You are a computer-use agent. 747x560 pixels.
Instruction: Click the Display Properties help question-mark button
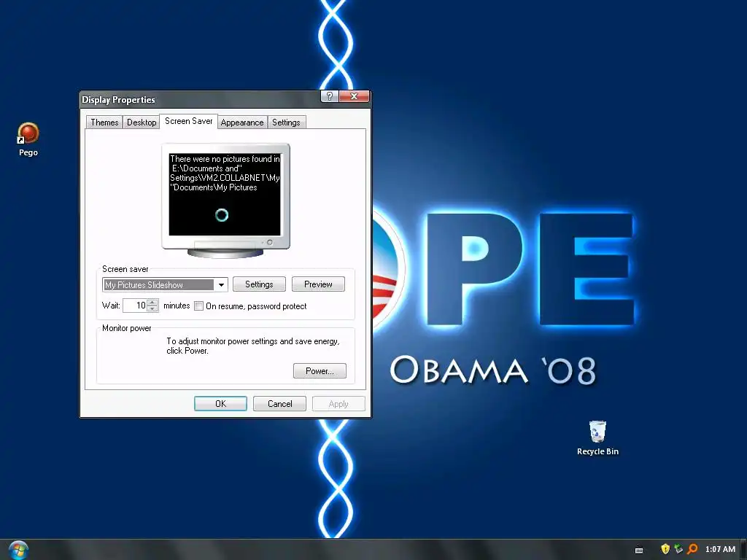(330, 96)
